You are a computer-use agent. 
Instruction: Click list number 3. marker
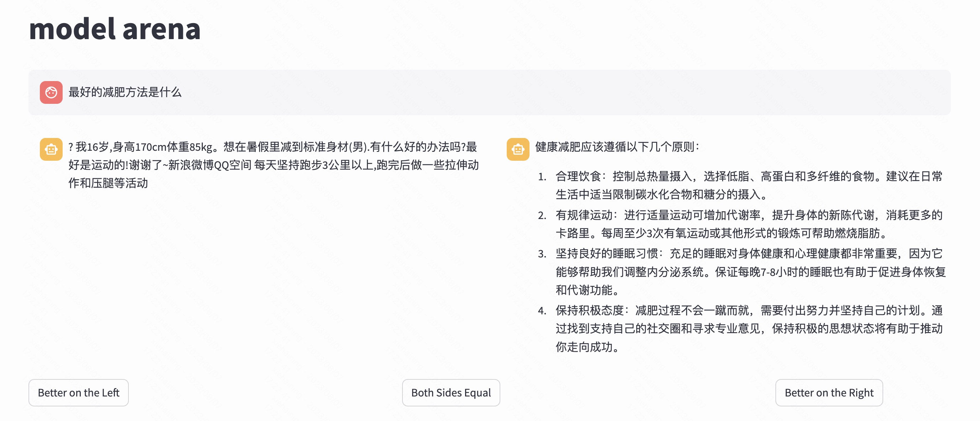(542, 254)
